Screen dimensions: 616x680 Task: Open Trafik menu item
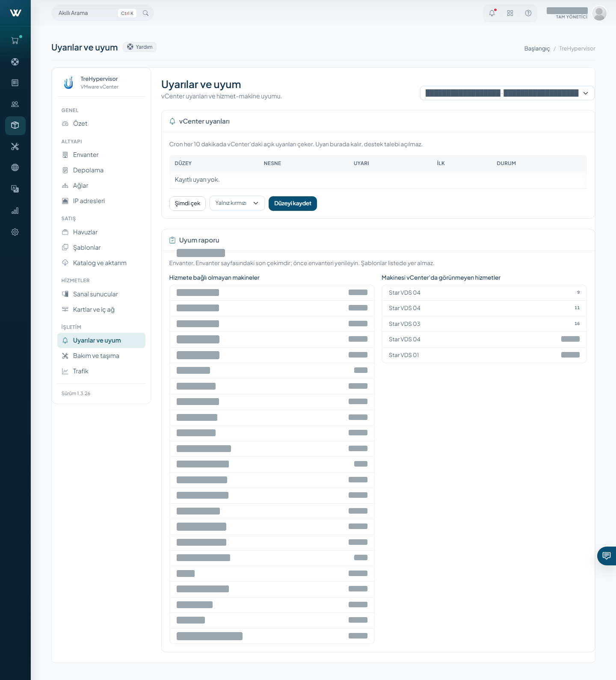pos(101,371)
